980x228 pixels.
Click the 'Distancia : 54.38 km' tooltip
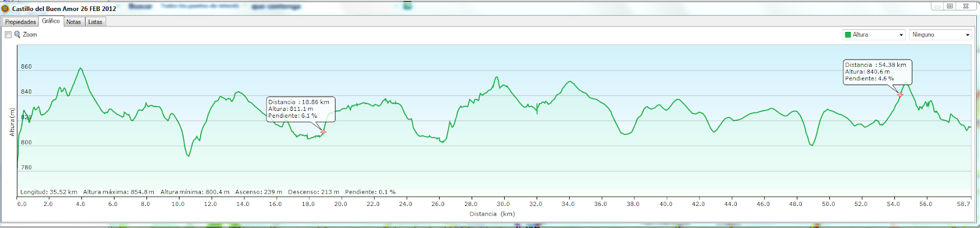point(878,72)
